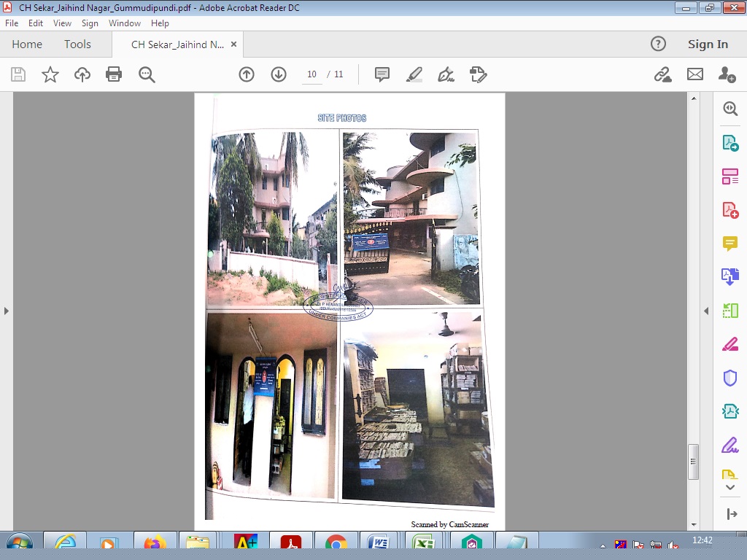Open the Help question mark icon

pyautogui.click(x=658, y=44)
